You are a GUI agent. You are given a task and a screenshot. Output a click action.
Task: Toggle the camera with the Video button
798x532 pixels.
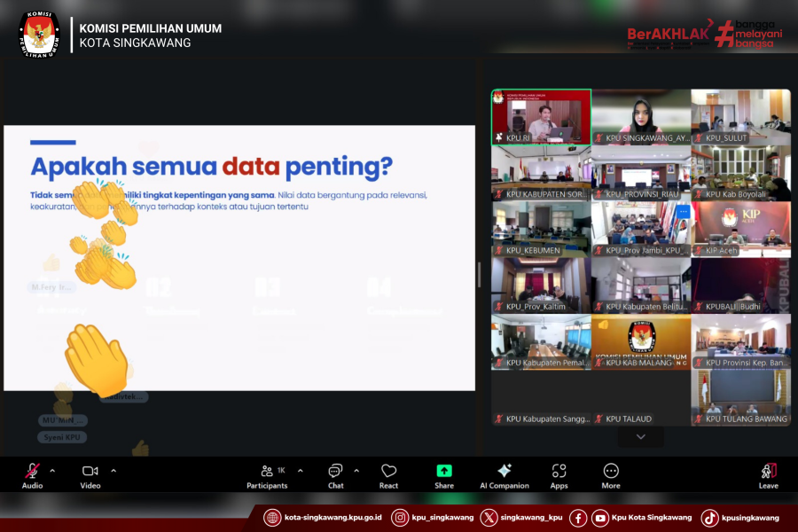point(90,475)
